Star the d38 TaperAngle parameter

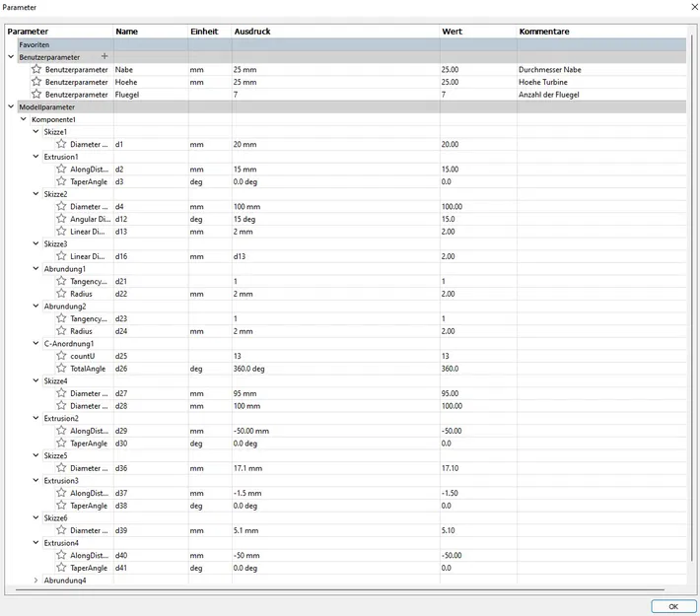pyautogui.click(x=61, y=506)
